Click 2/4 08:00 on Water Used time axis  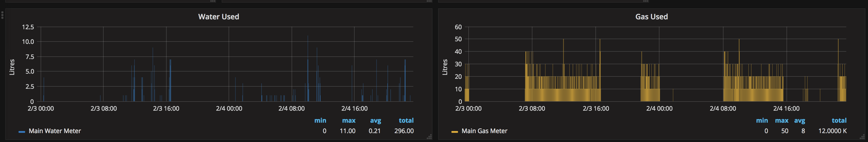pos(291,109)
